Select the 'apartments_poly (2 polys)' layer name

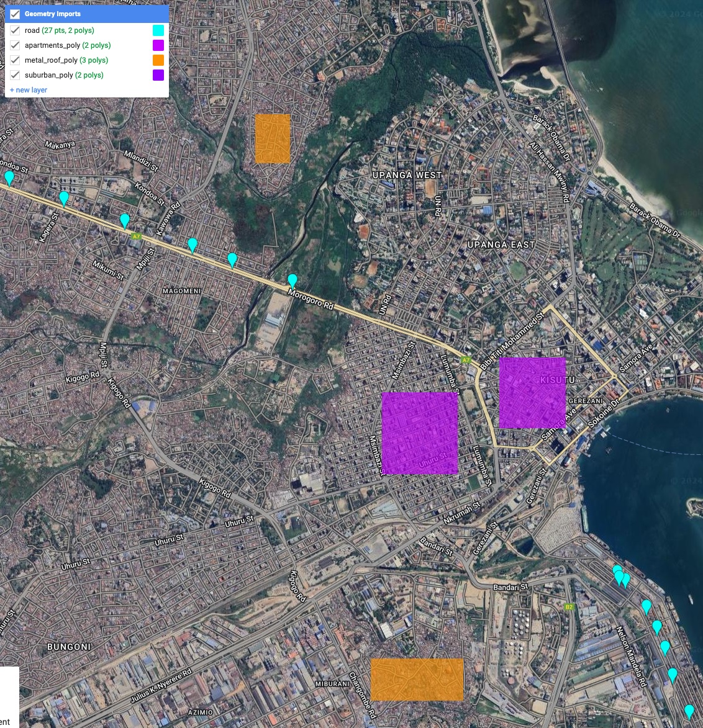[68, 45]
